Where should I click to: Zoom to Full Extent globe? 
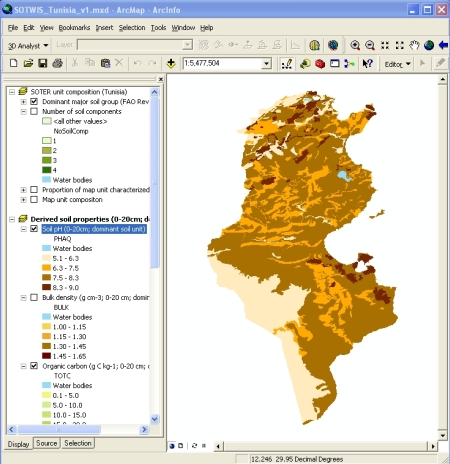click(x=429, y=45)
